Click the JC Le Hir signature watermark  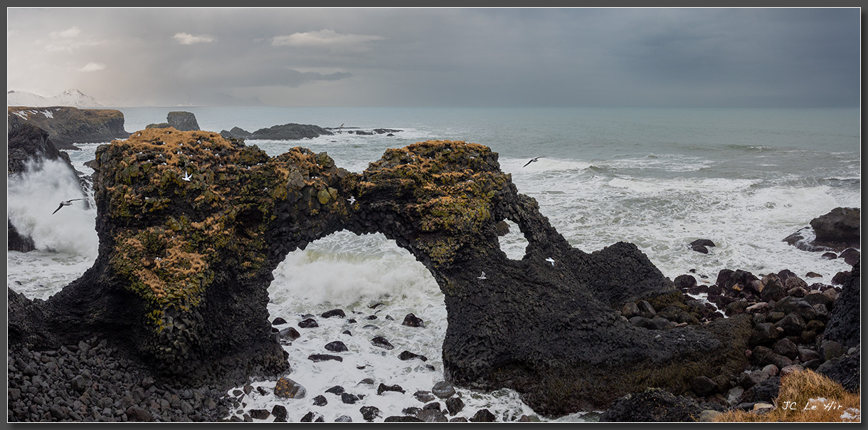(x=811, y=406)
